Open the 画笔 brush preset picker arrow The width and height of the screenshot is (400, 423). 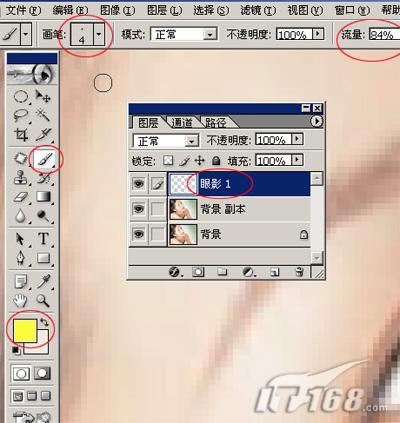point(99,34)
